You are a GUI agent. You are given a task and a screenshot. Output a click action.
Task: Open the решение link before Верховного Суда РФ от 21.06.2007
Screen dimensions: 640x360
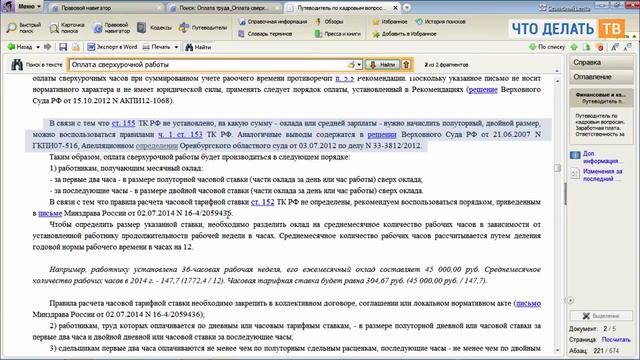click(382, 134)
